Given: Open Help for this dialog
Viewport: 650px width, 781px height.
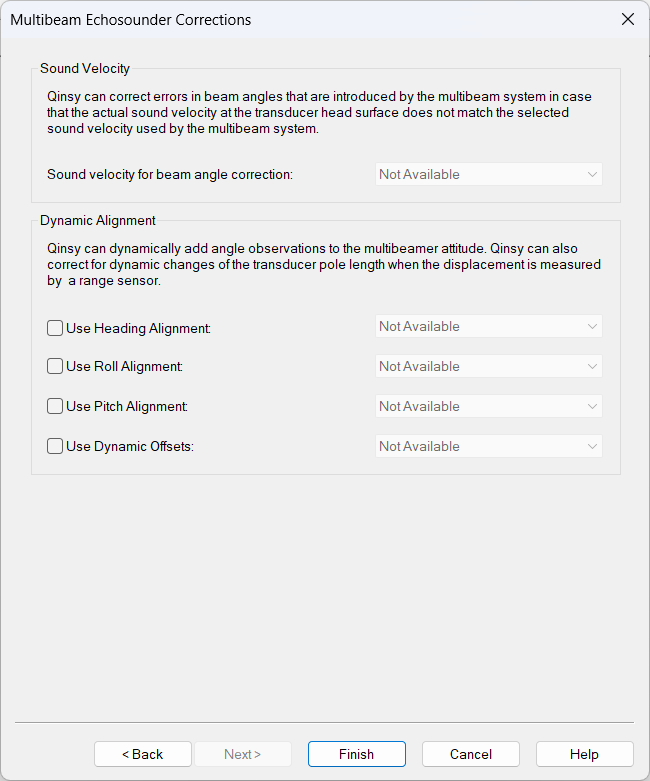Looking at the screenshot, I should (x=585, y=754).
